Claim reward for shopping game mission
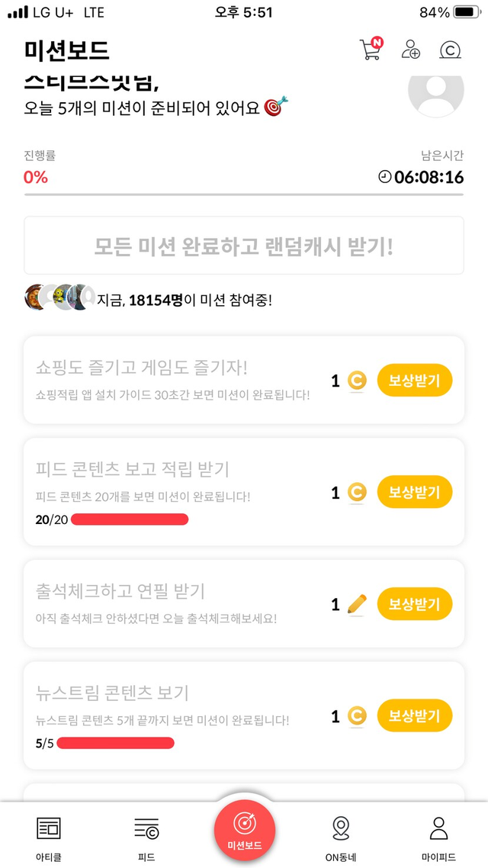Image resolution: width=488 pixels, height=868 pixels. coord(414,381)
